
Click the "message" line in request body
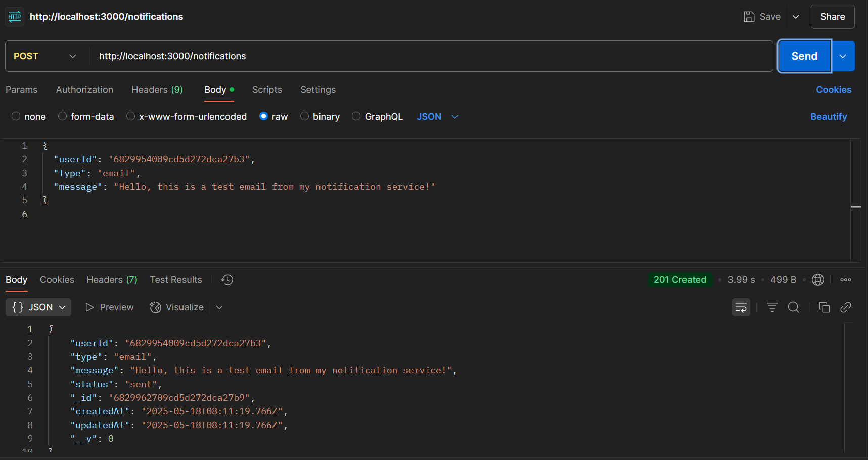click(x=244, y=187)
